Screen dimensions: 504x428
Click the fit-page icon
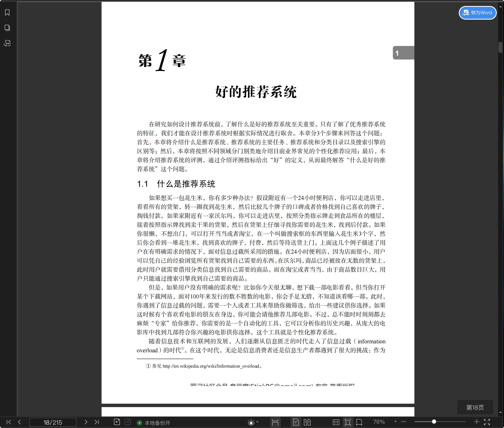pos(348,422)
